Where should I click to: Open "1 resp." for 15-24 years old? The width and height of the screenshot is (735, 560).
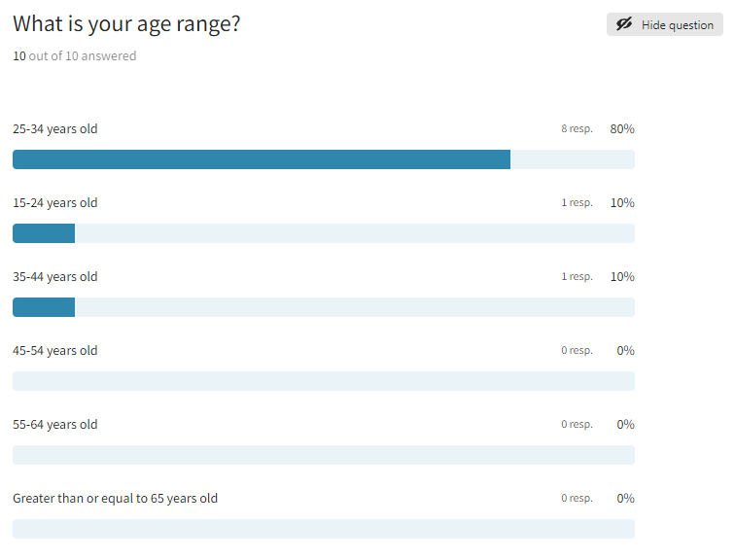point(577,203)
